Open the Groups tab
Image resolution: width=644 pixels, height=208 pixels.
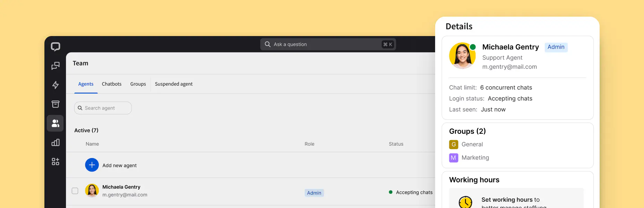[138, 84]
